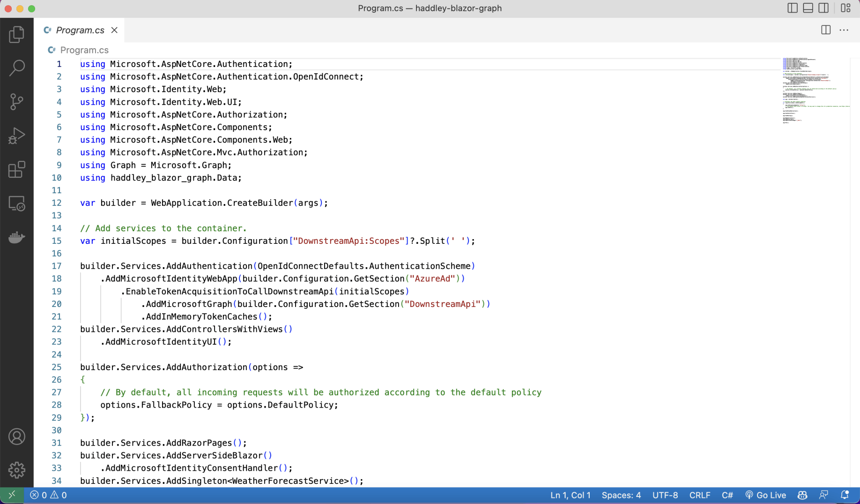Open the Run and Debug view
The height and width of the screenshot is (504, 860).
point(17,136)
